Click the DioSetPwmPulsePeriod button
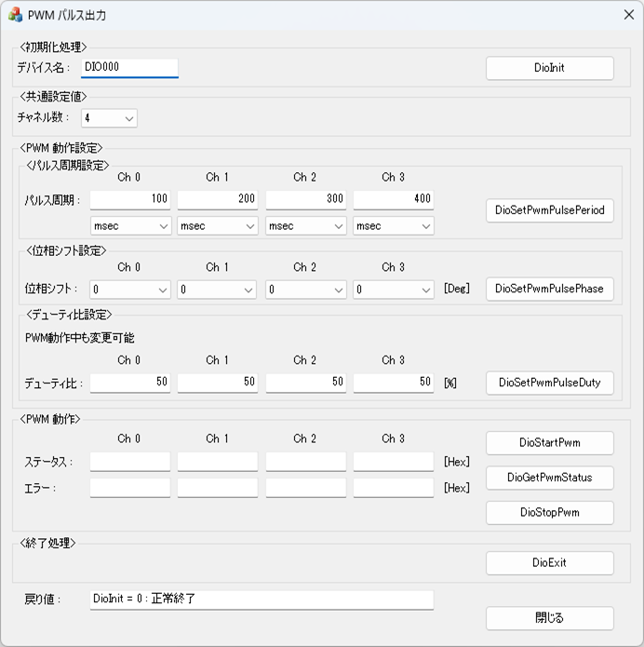The width and height of the screenshot is (644, 647). point(549,210)
